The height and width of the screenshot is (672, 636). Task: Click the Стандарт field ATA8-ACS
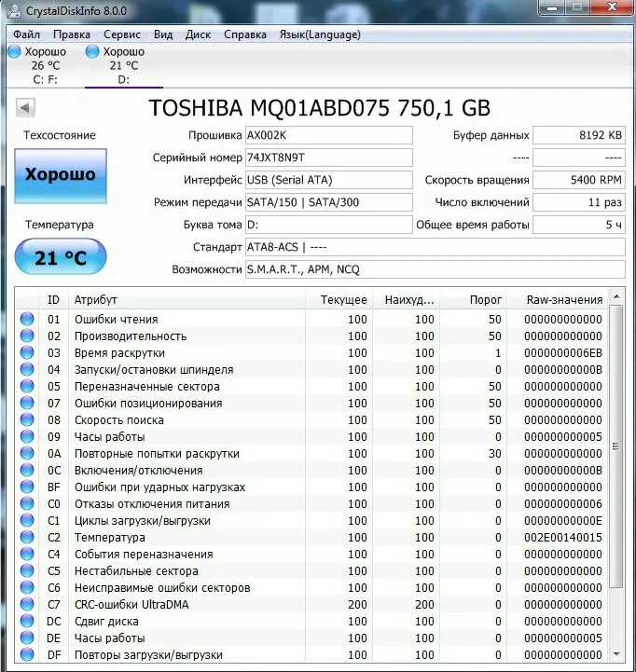coord(436,247)
